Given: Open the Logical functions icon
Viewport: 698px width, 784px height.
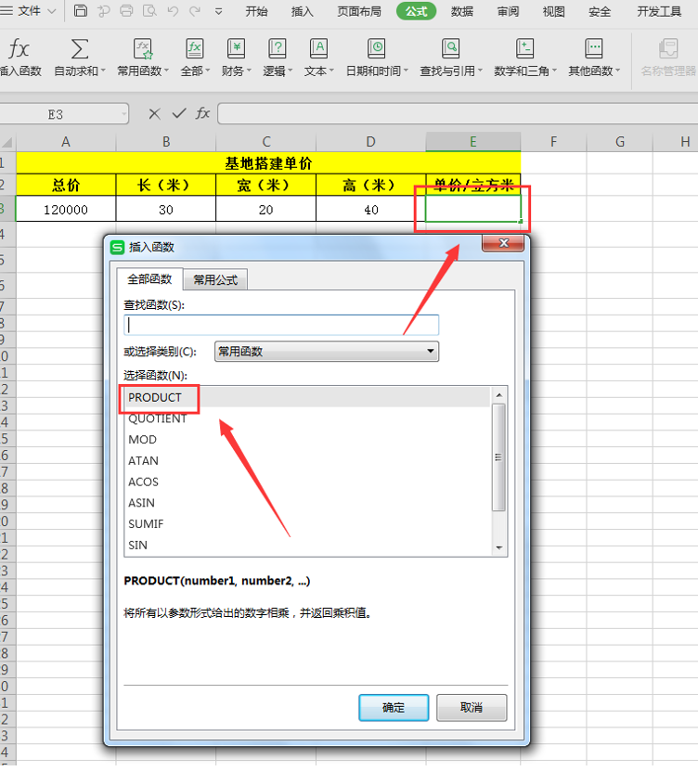Looking at the screenshot, I should [x=278, y=49].
